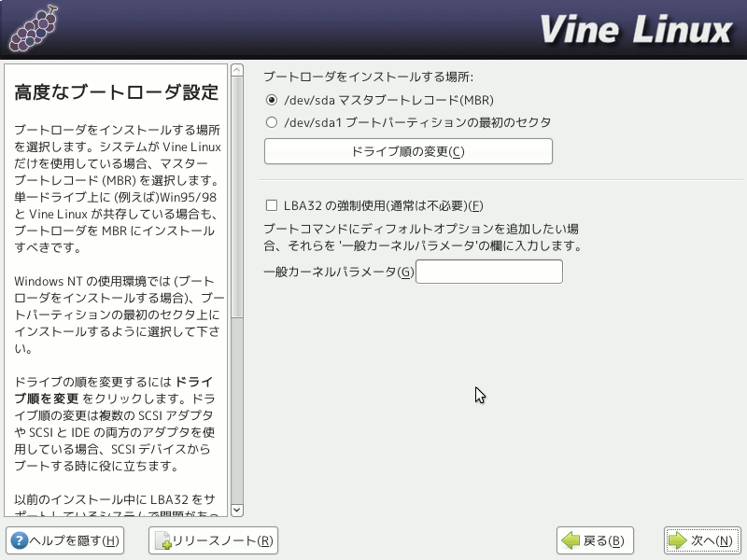
Task: Open the リリースノート(R) button
Action: click(213, 540)
